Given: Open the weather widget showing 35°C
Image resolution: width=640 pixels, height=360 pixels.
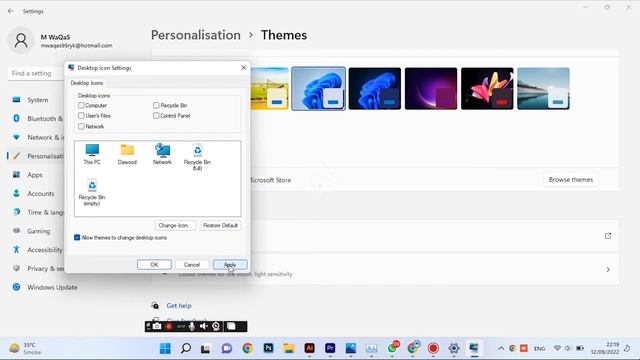Looking at the screenshot, I should click(x=25, y=348).
